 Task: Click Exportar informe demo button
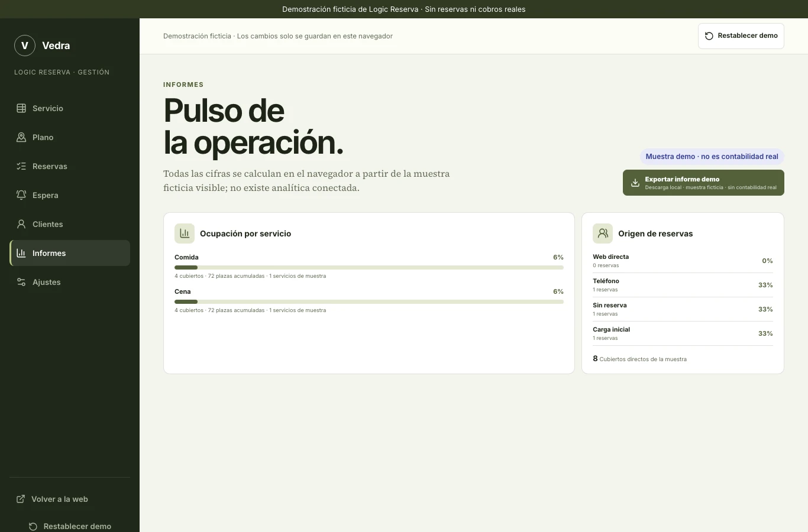703,183
